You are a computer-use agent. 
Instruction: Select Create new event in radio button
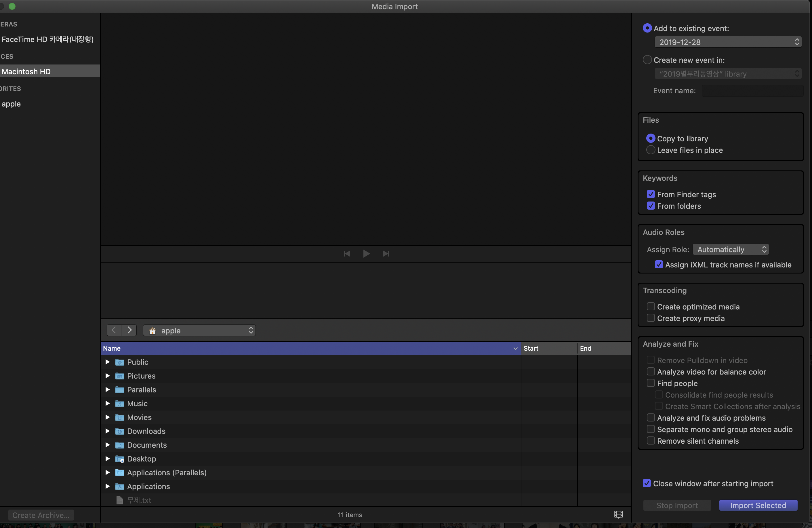[647, 60]
